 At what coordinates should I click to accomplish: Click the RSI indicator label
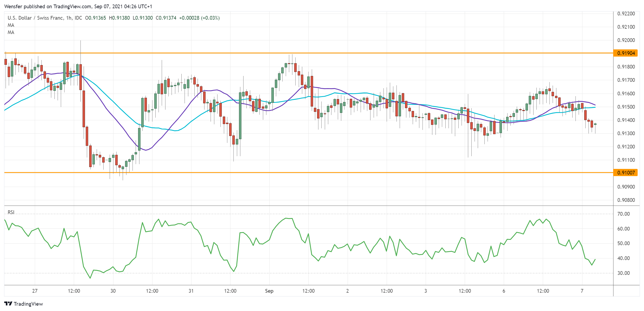pos(11,212)
